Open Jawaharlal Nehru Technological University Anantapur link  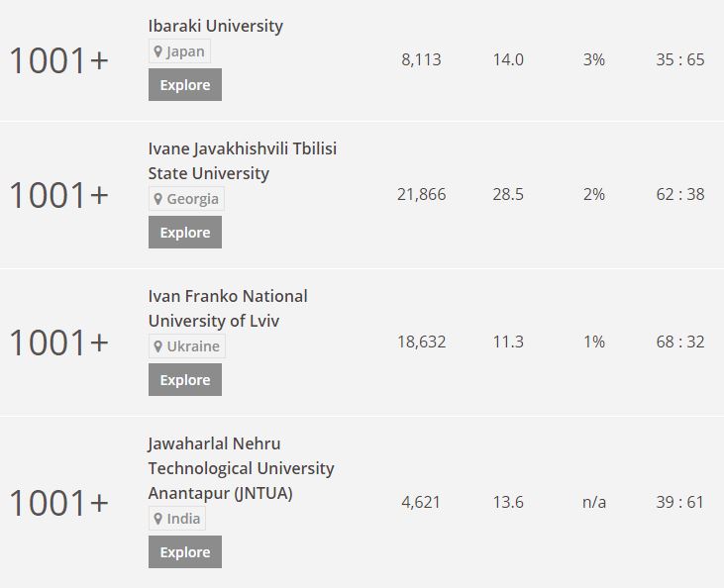pos(241,468)
